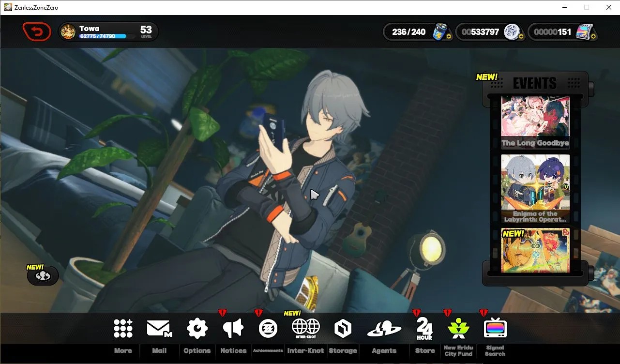Open the New Eridu City Fund icon
This screenshot has width=620, height=364.
click(458, 328)
